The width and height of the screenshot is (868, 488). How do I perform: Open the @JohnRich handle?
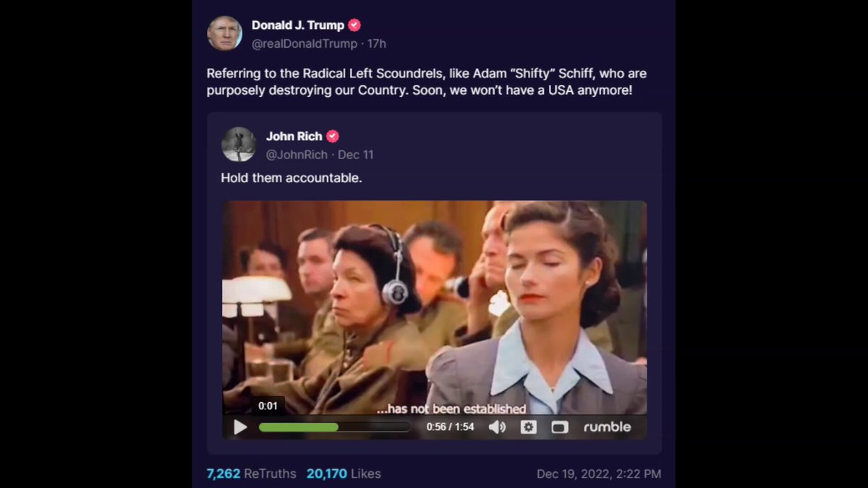point(297,155)
